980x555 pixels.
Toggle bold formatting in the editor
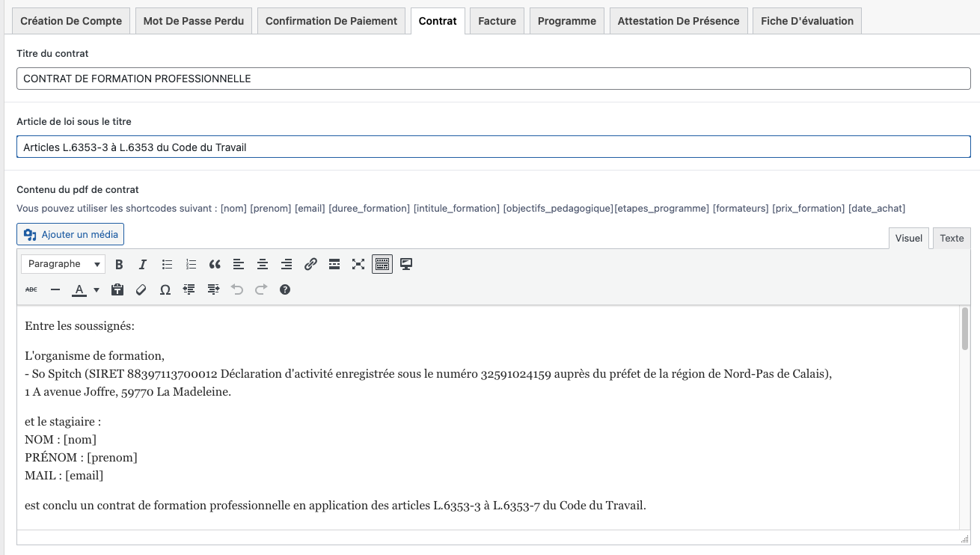click(119, 264)
